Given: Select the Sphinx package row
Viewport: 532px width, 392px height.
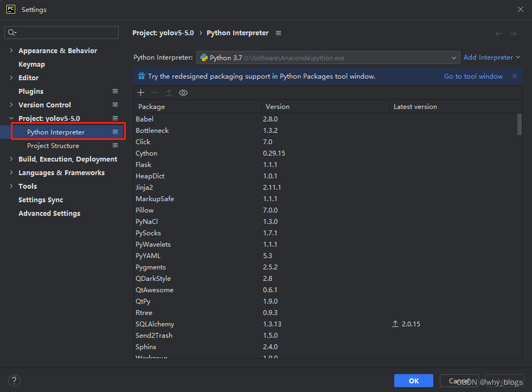Looking at the screenshot, I should (x=325, y=347).
